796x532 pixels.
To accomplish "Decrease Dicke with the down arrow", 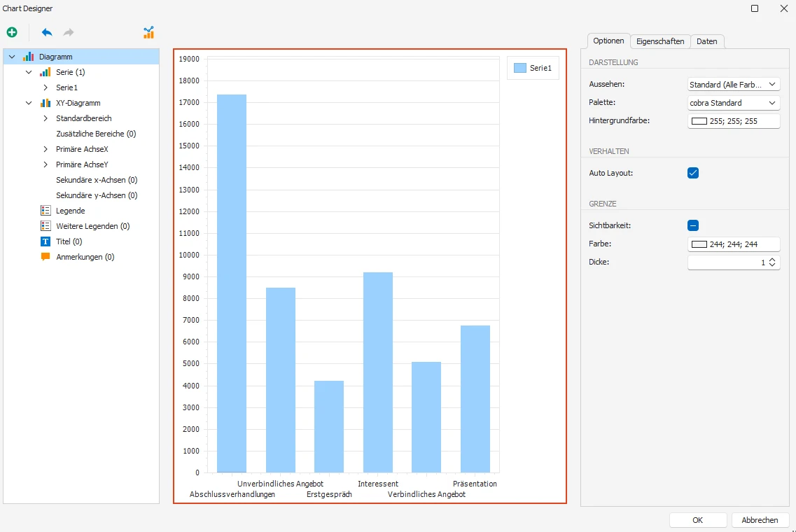I will (772, 265).
